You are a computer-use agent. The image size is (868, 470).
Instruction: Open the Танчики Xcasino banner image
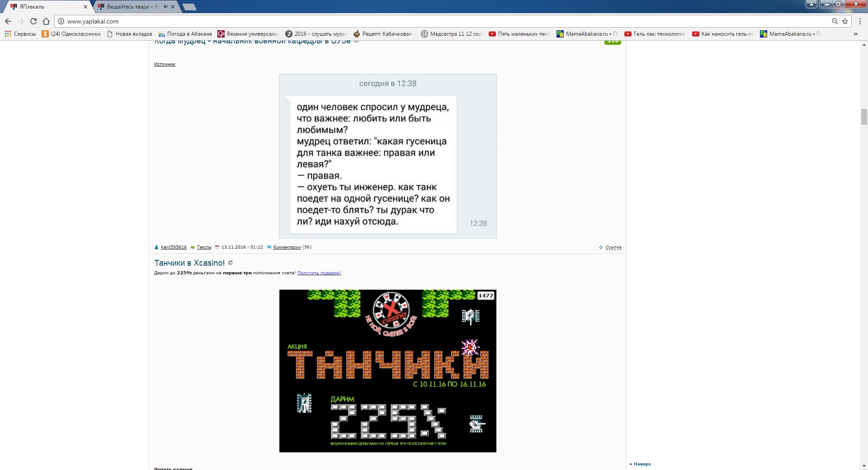click(x=388, y=371)
